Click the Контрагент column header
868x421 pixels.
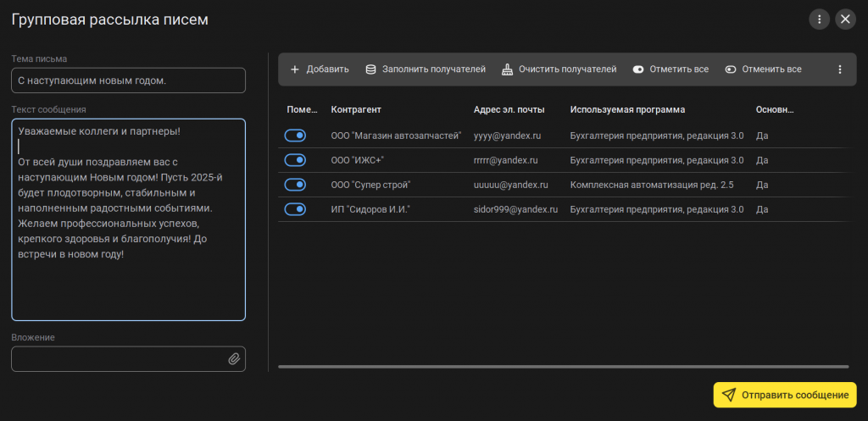pyautogui.click(x=356, y=109)
